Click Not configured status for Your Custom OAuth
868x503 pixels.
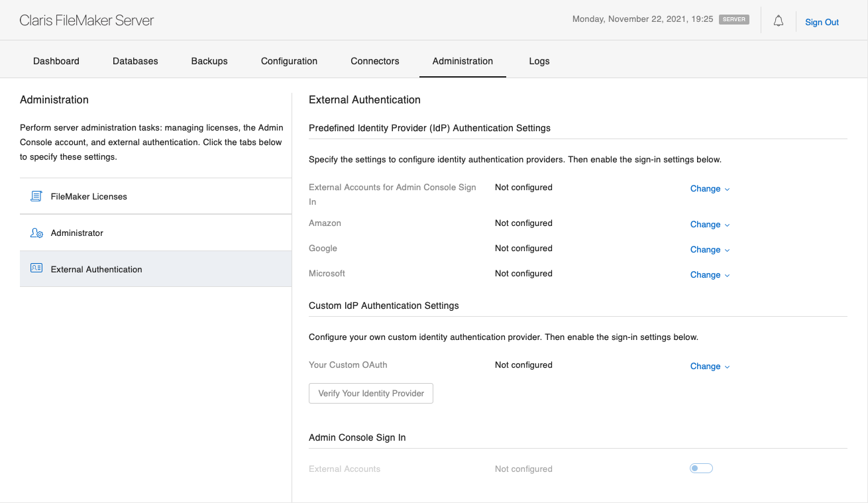click(523, 365)
